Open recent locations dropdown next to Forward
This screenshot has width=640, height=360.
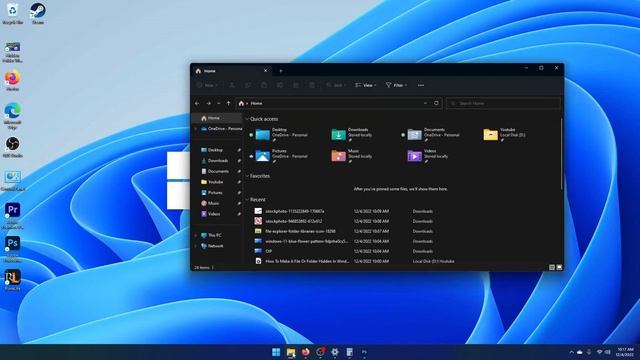(219, 103)
